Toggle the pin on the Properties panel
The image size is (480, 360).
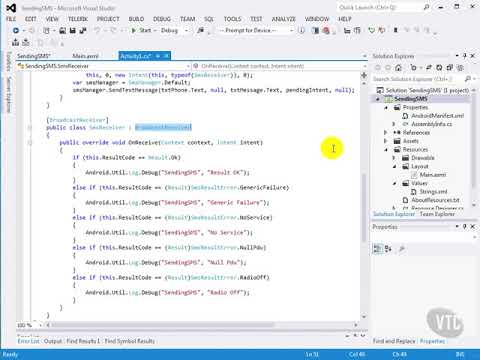pyautogui.click(x=465, y=226)
